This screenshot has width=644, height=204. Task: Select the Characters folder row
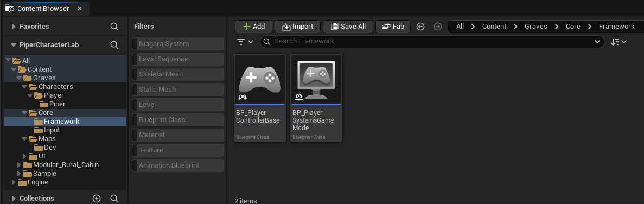click(65, 87)
